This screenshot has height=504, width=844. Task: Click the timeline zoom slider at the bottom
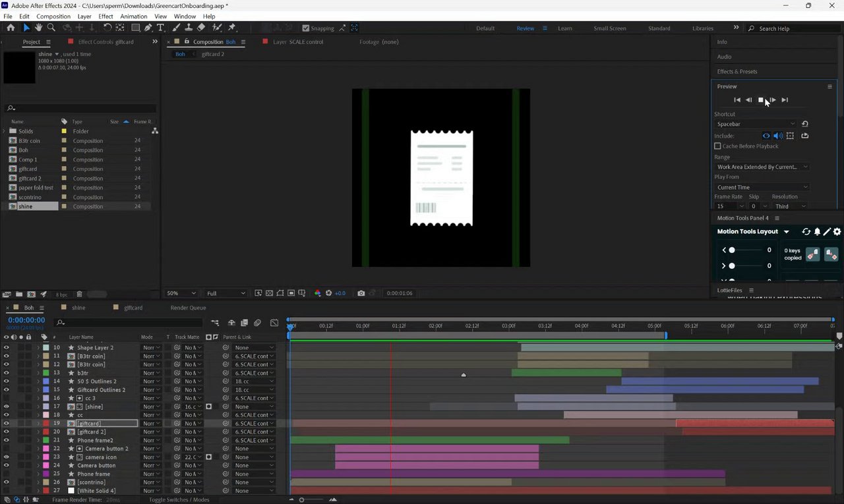[x=302, y=500]
